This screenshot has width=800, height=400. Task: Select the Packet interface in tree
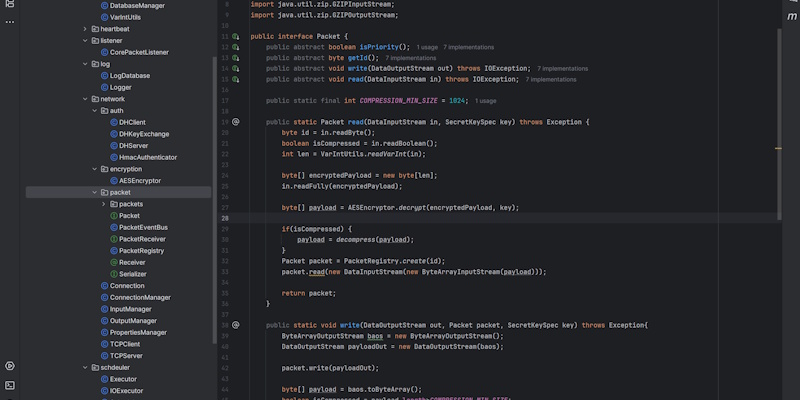click(129, 216)
